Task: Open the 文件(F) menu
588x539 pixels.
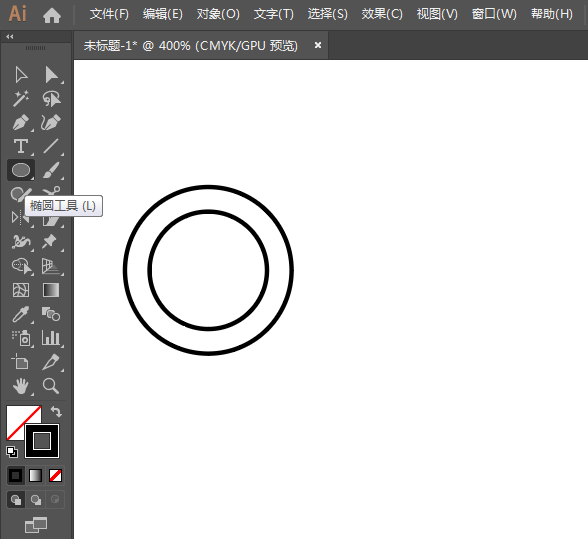Action: (109, 14)
